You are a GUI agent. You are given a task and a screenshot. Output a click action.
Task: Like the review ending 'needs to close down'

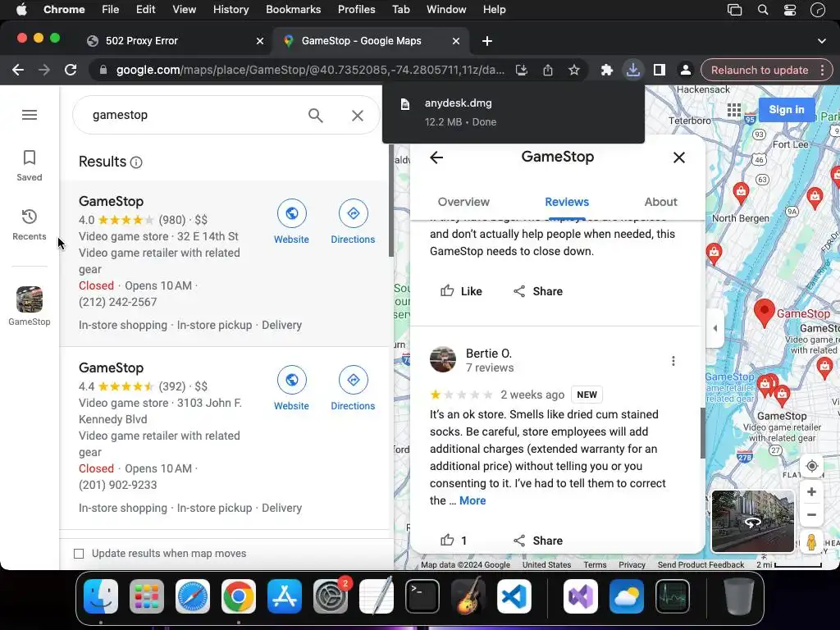click(x=461, y=291)
